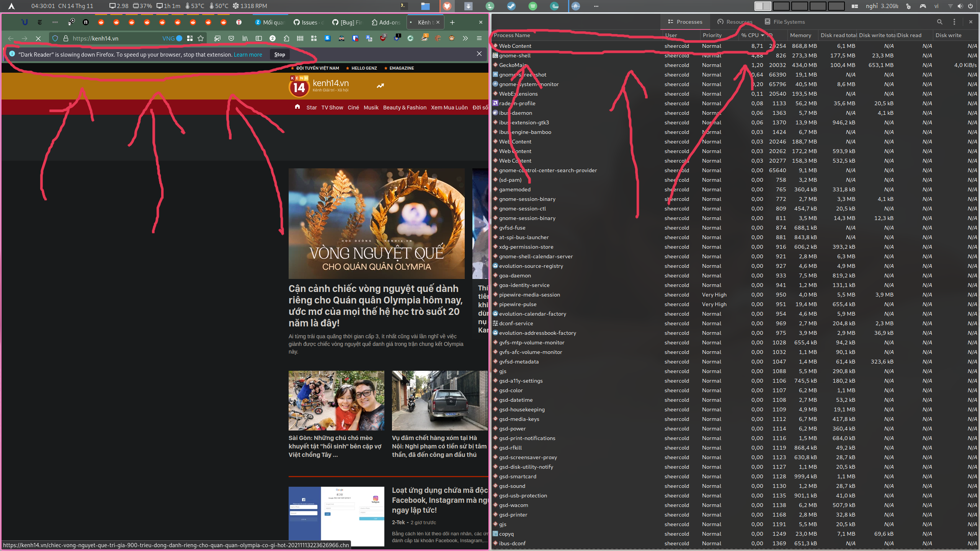Open the Add-ons browser tab
The image size is (980, 551).
(x=386, y=23)
